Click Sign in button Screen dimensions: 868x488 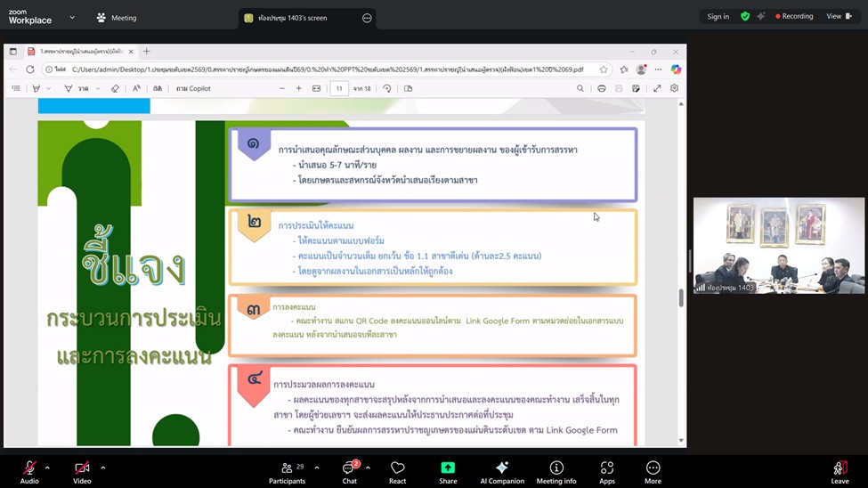click(x=718, y=17)
